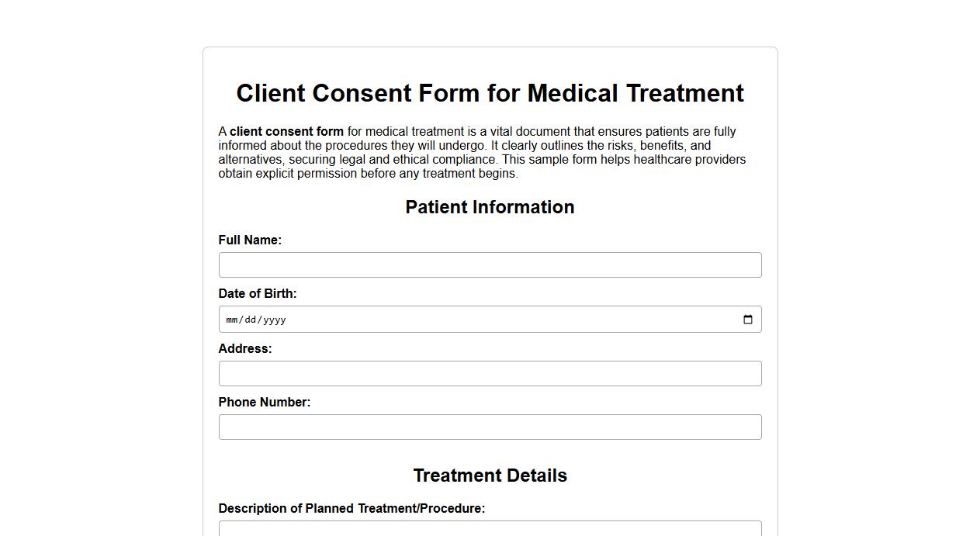
Task: Click the Full Name input field
Action: pyautogui.click(x=490, y=265)
